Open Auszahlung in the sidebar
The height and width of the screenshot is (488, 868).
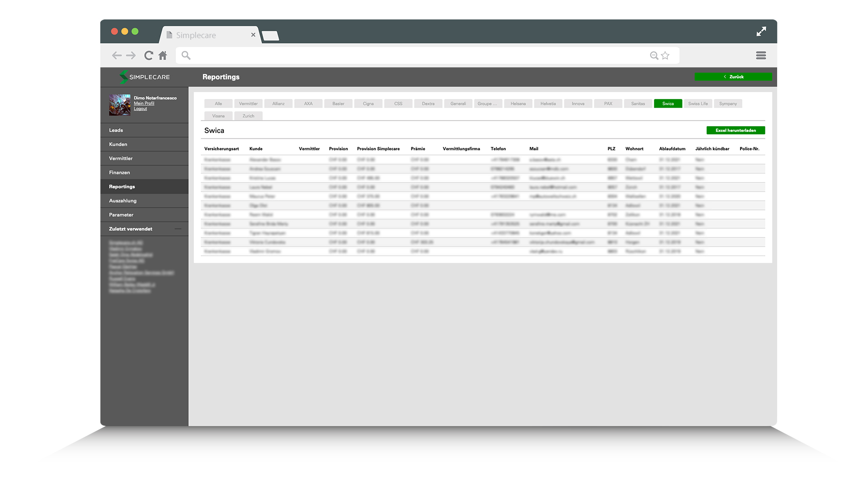123,201
